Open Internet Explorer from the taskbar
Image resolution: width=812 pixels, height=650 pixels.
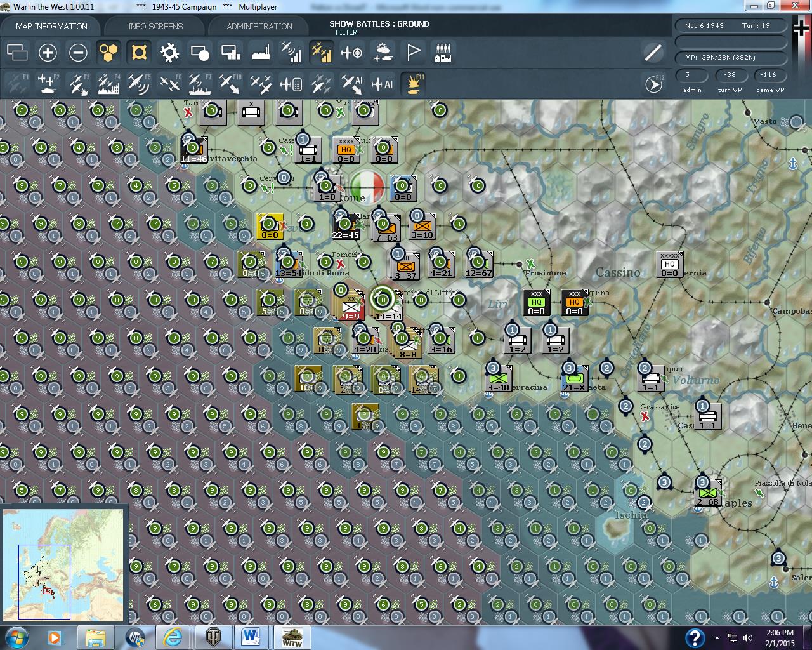(172, 637)
